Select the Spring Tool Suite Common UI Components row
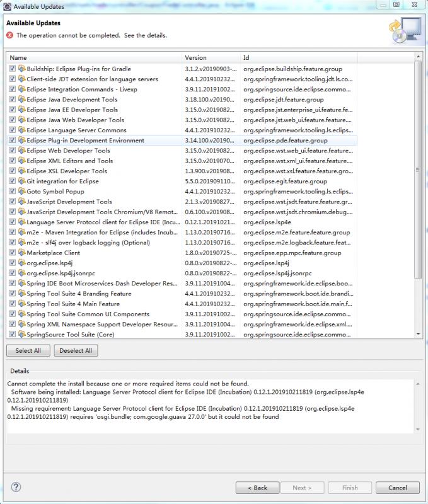 (182, 314)
